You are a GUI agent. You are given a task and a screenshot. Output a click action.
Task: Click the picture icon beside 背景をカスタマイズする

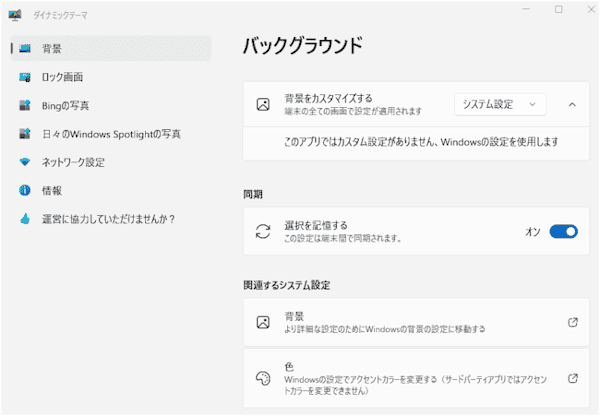pos(263,104)
